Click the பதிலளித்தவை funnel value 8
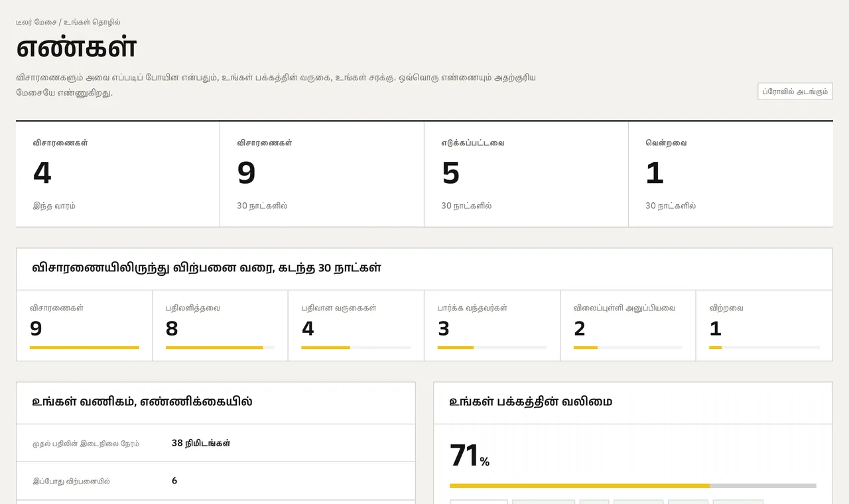Screen dimensions: 849x504 tap(172, 328)
